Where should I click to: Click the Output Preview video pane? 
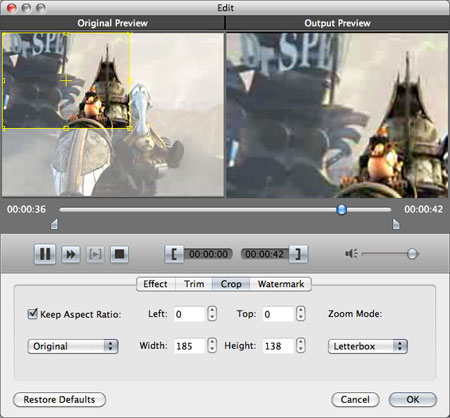tap(337, 115)
